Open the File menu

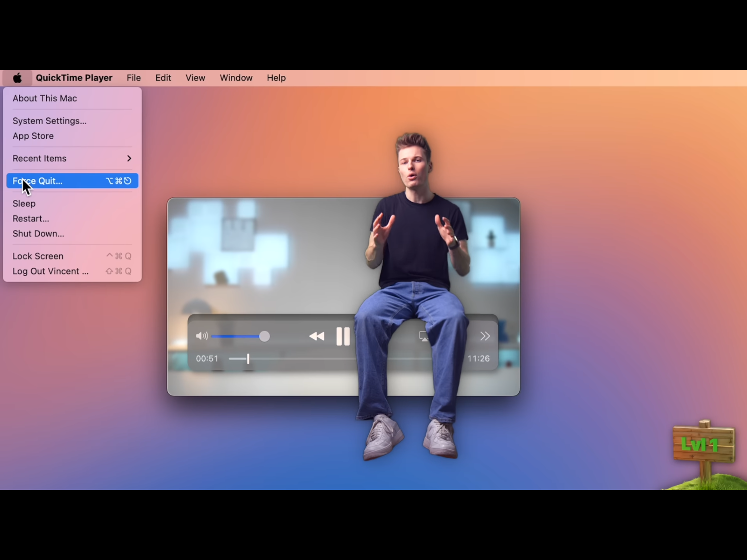tap(133, 78)
